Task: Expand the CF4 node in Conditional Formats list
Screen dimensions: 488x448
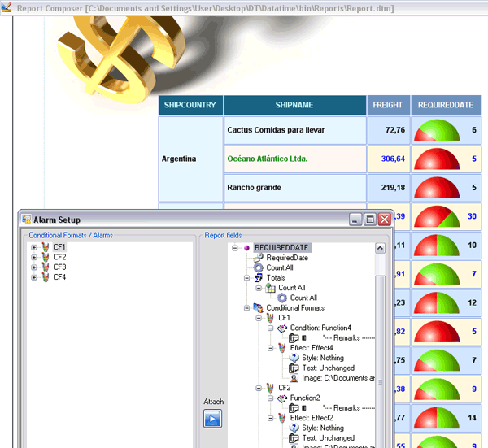Action: (34, 277)
